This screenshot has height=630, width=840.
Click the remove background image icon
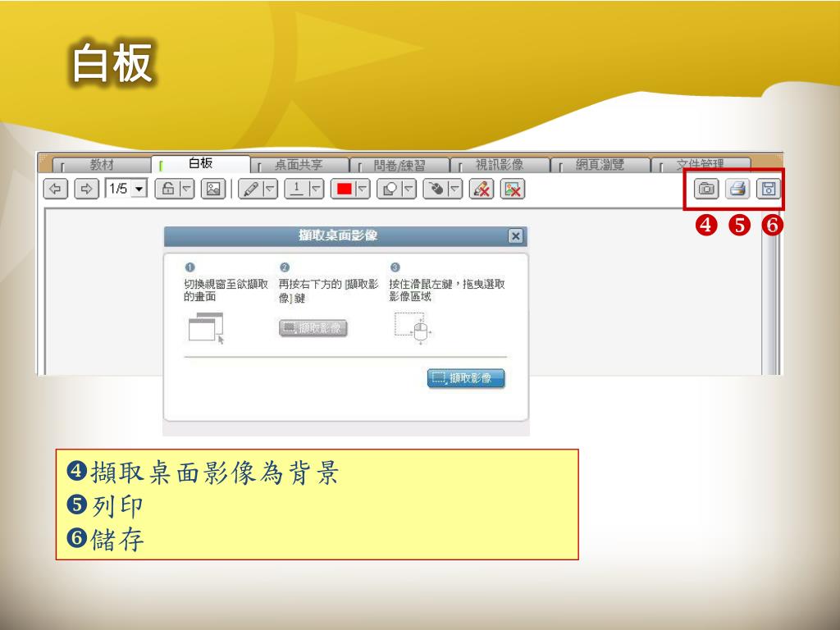click(x=513, y=189)
